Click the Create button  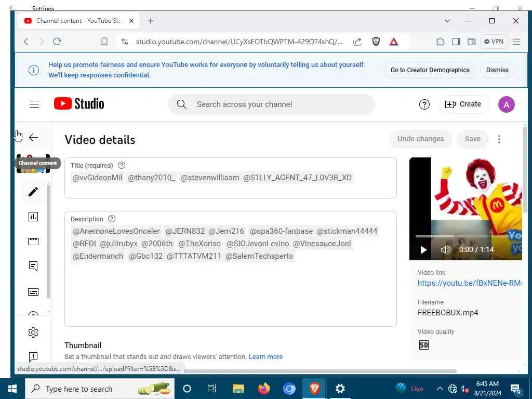463,104
